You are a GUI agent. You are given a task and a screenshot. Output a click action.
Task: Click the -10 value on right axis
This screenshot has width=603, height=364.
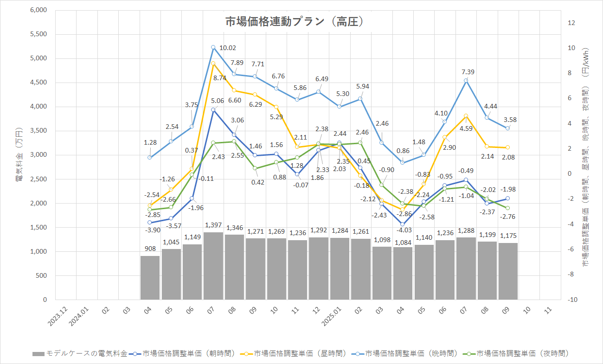click(572, 300)
